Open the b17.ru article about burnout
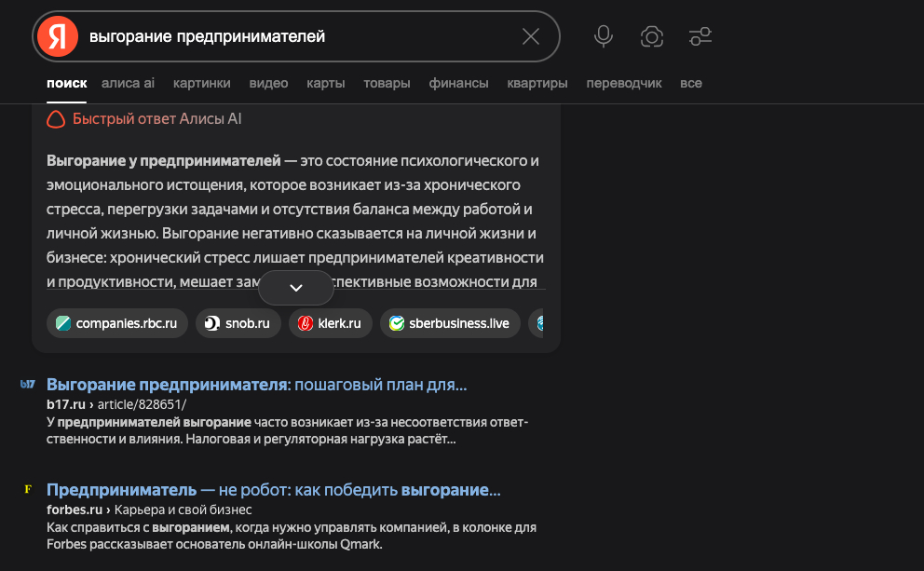 (x=256, y=385)
